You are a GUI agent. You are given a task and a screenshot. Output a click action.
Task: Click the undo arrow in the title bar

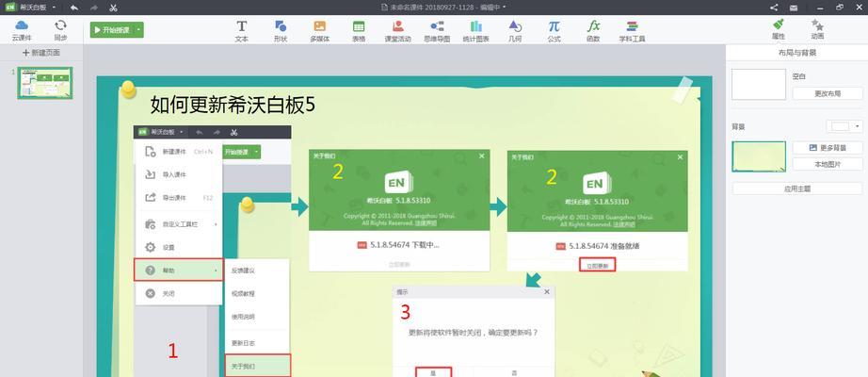pyautogui.click(x=74, y=8)
